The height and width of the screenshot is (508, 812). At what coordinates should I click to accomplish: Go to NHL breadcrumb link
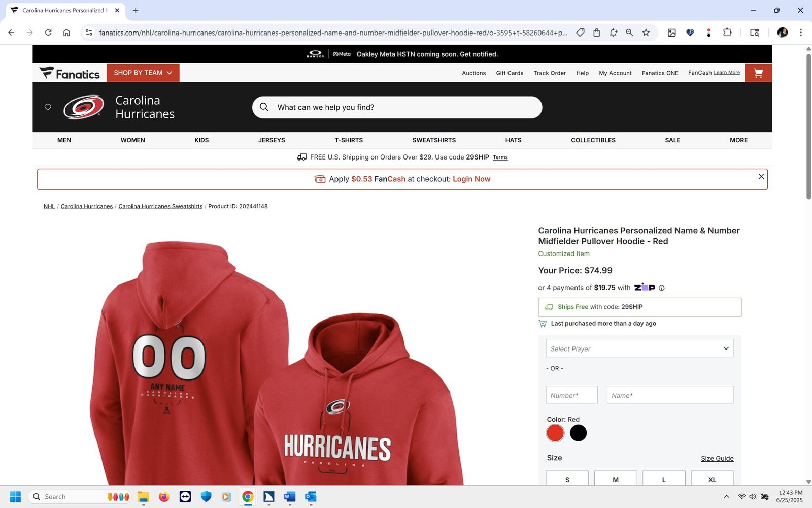(x=49, y=206)
